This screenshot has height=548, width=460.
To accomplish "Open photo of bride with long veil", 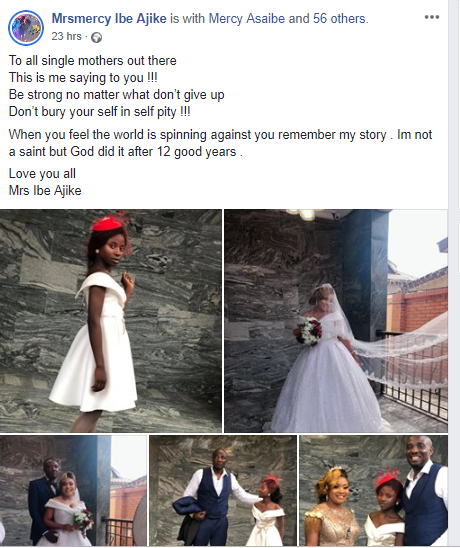I will coord(336,321).
